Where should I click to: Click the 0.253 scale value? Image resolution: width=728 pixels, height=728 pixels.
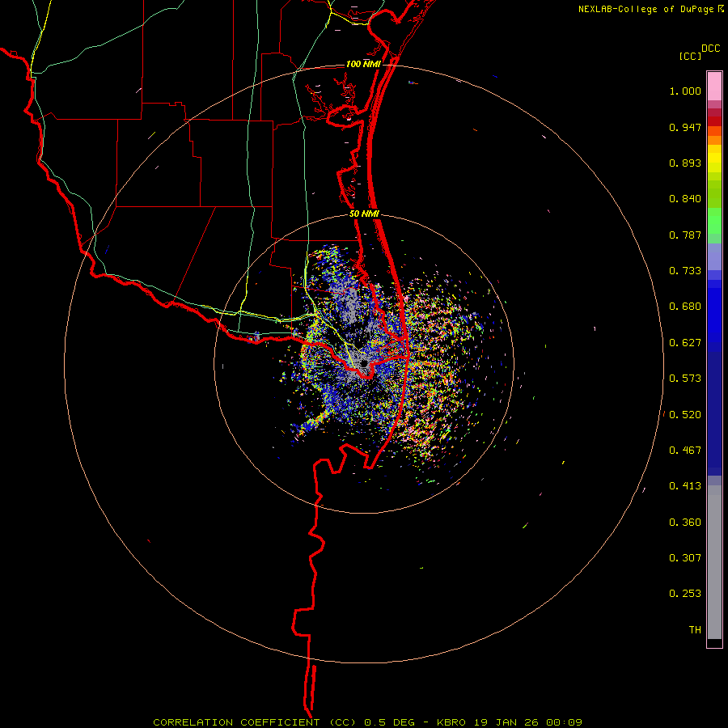click(x=685, y=594)
